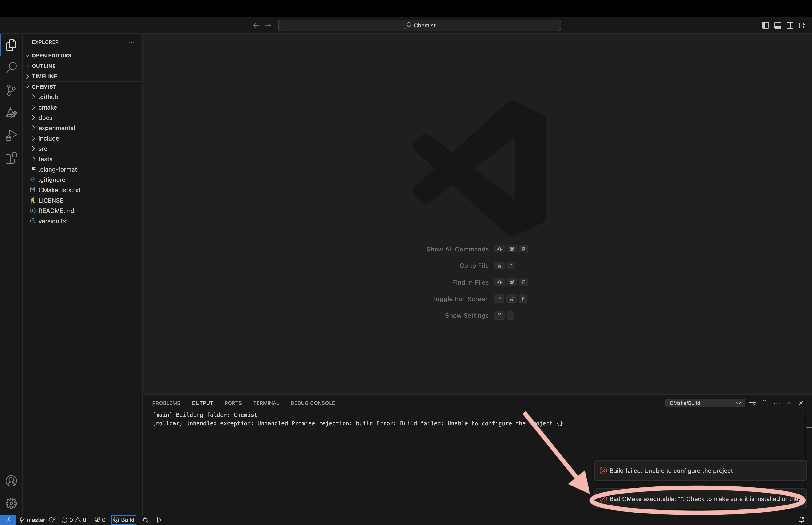Viewport: 812px width, 525px height.
Task: Synchronize changes from status bar
Action: coord(51,520)
